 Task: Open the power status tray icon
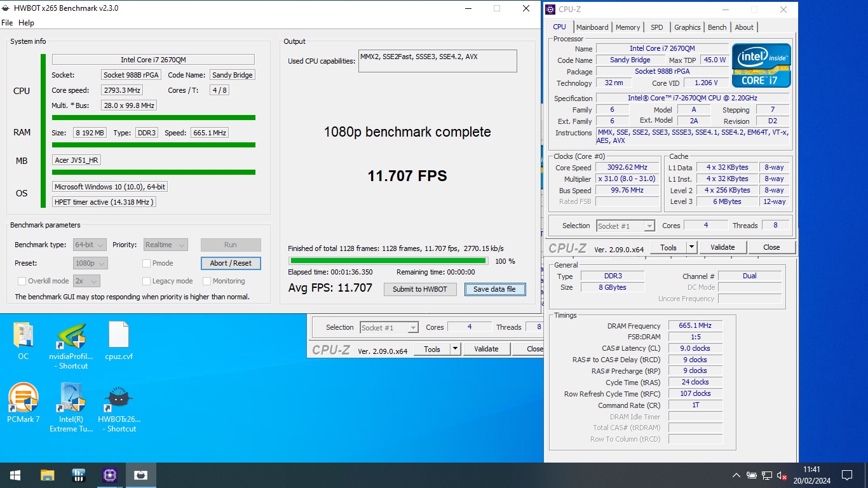[752, 475]
